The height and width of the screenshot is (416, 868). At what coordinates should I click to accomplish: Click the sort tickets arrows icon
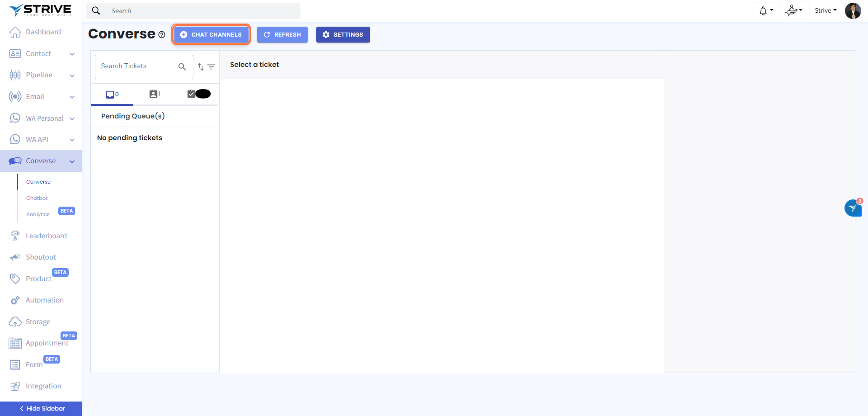201,67
